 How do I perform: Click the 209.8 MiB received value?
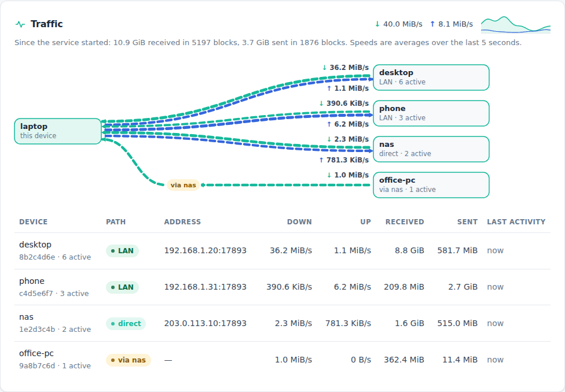pyautogui.click(x=404, y=287)
